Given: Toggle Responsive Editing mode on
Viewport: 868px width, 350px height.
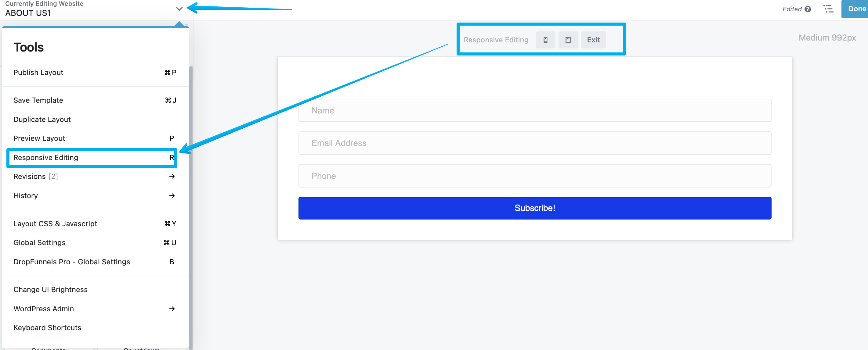Looking at the screenshot, I should tap(90, 157).
